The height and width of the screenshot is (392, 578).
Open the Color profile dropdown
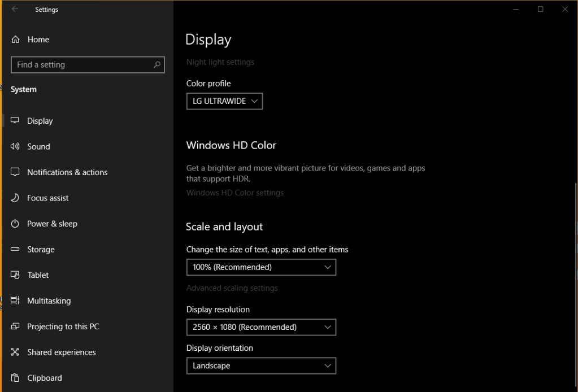(x=224, y=101)
